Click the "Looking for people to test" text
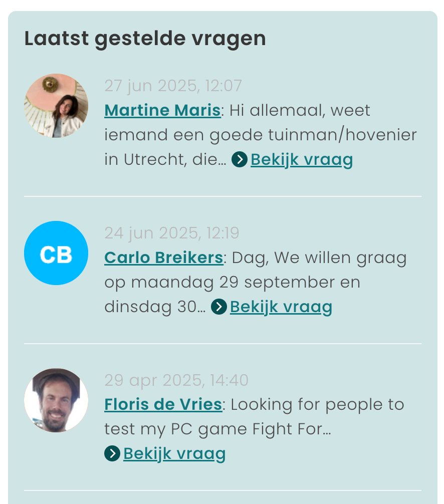The width and height of the screenshot is (444, 504). (254, 416)
